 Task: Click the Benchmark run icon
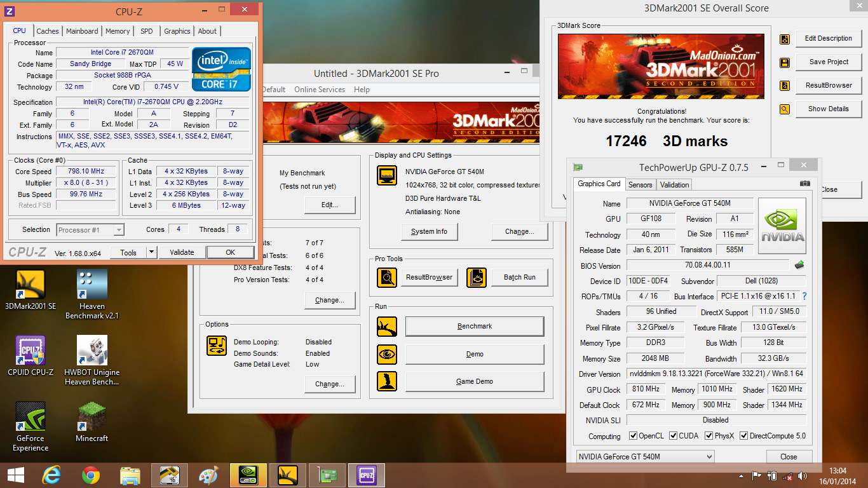pyautogui.click(x=387, y=327)
